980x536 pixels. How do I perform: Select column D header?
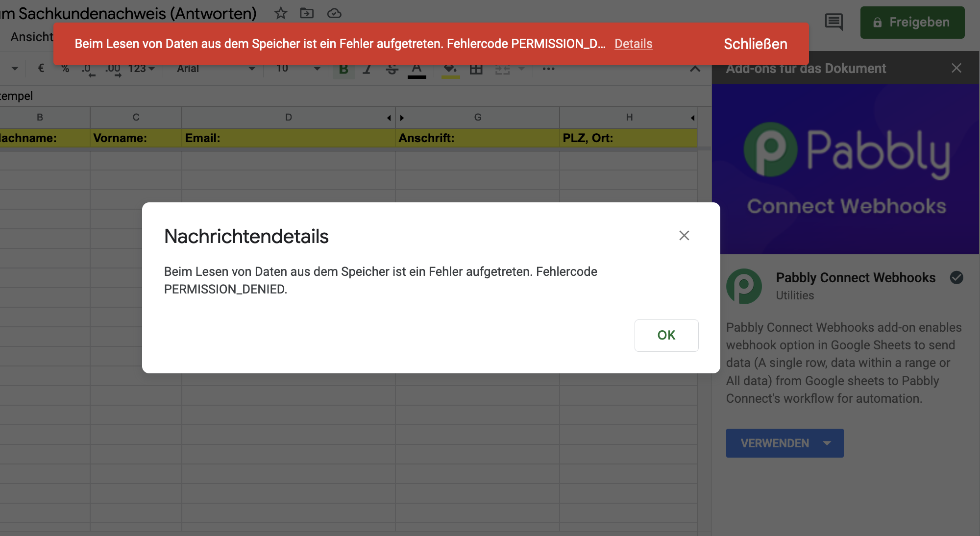288,118
